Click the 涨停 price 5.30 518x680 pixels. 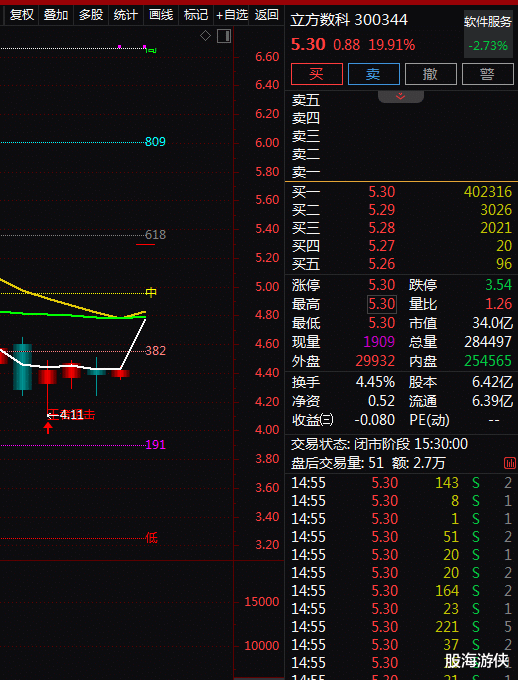click(382, 285)
